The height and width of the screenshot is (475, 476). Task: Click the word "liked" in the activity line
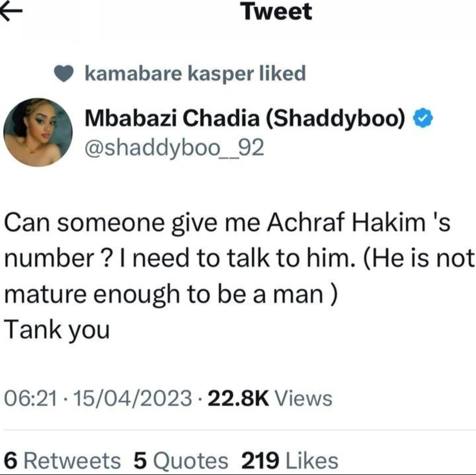point(283,74)
